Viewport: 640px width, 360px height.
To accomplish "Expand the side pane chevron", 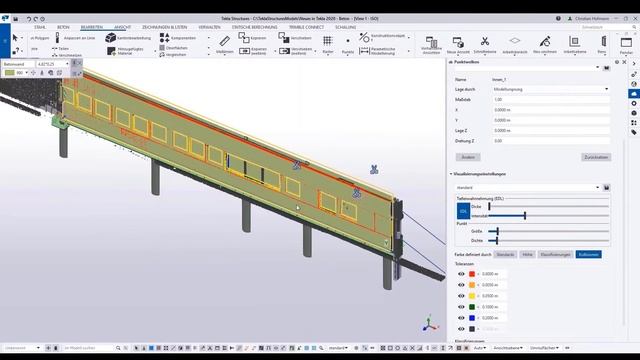I will [x=634, y=63].
